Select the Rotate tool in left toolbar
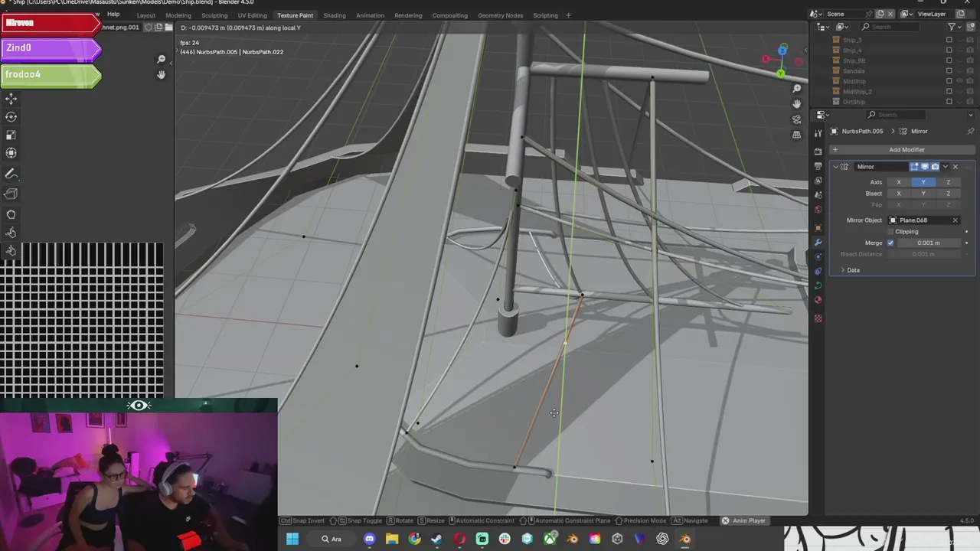Screen dimensions: 980x551 (11, 117)
